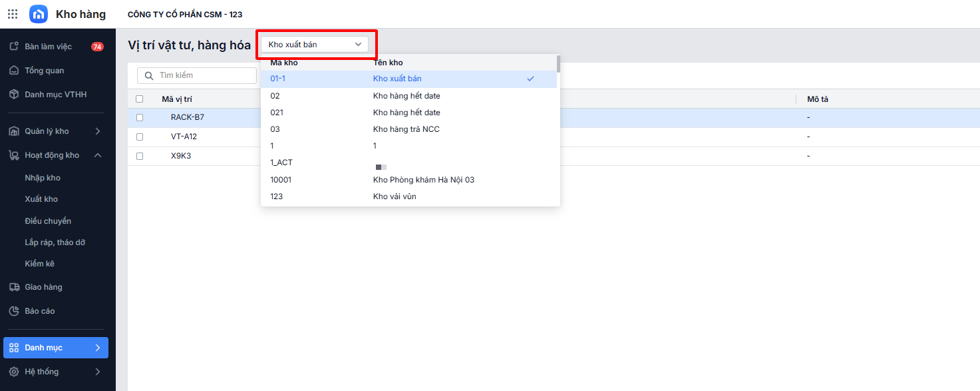This screenshot has width=980, height=391.
Task: Click the Giao hàng truck icon
Action: 13,287
